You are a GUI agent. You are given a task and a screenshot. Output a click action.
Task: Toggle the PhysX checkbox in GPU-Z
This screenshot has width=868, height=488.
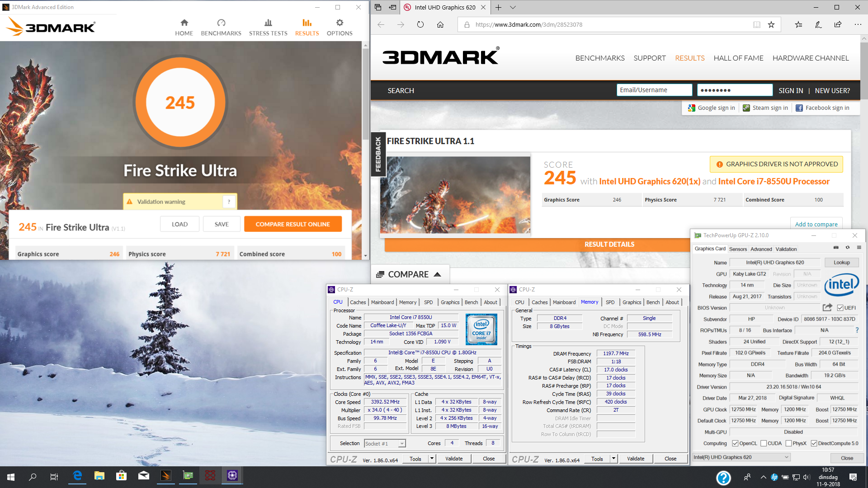point(788,443)
